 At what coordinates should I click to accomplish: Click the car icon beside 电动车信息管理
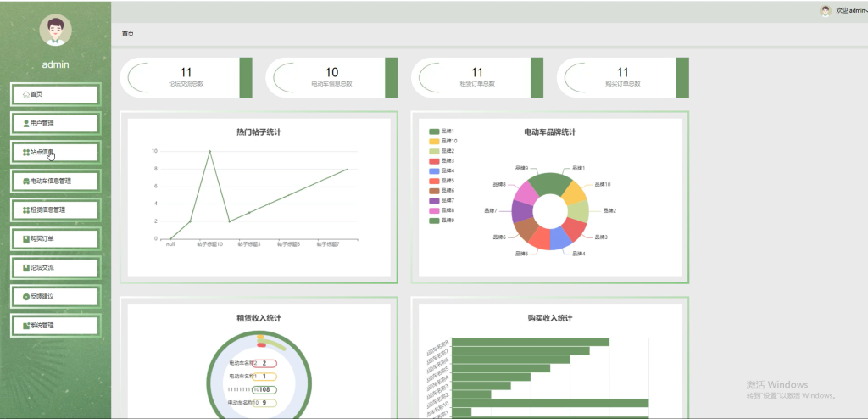click(x=26, y=181)
